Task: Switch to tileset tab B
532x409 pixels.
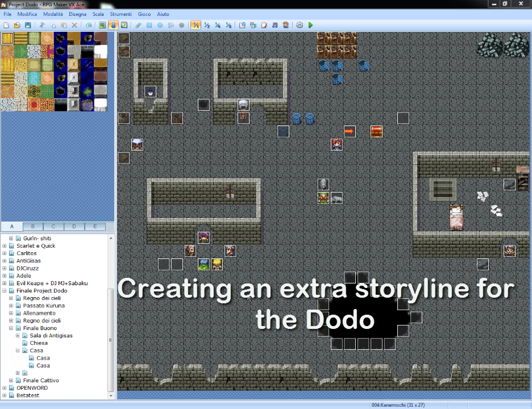Action: click(x=33, y=226)
